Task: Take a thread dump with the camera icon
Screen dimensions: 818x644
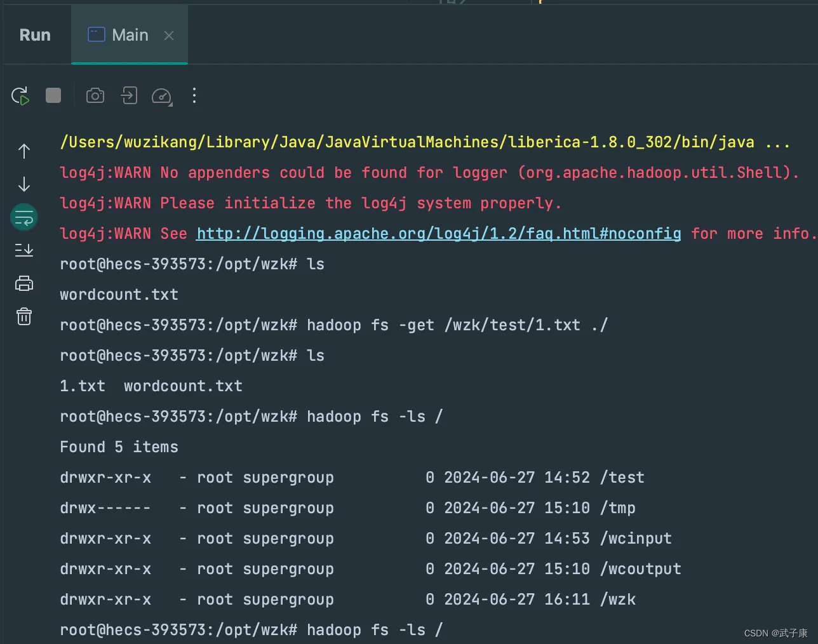Action: pos(95,95)
